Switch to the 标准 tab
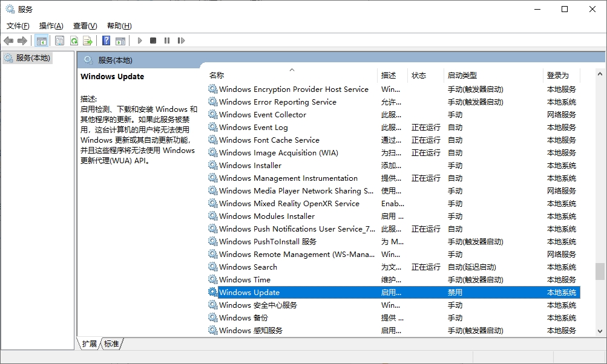The height and width of the screenshot is (364, 607). pos(111,343)
